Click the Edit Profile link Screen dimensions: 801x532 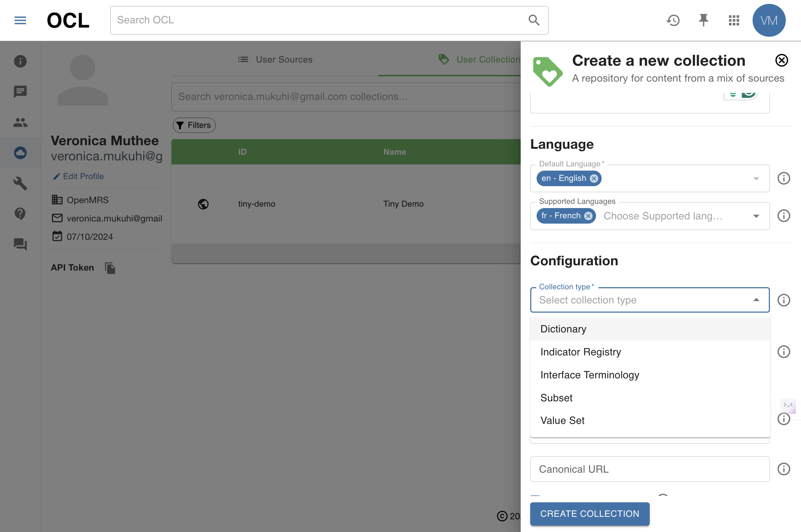[78, 176]
